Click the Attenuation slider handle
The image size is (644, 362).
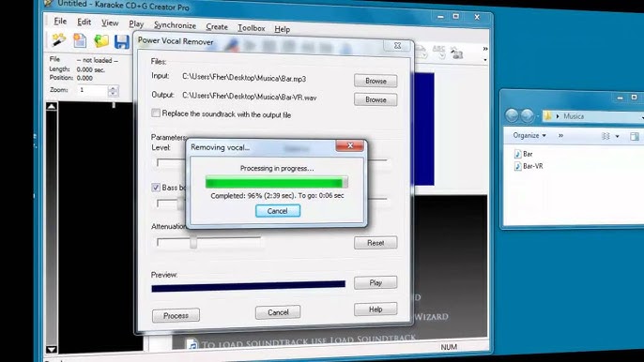(193, 242)
